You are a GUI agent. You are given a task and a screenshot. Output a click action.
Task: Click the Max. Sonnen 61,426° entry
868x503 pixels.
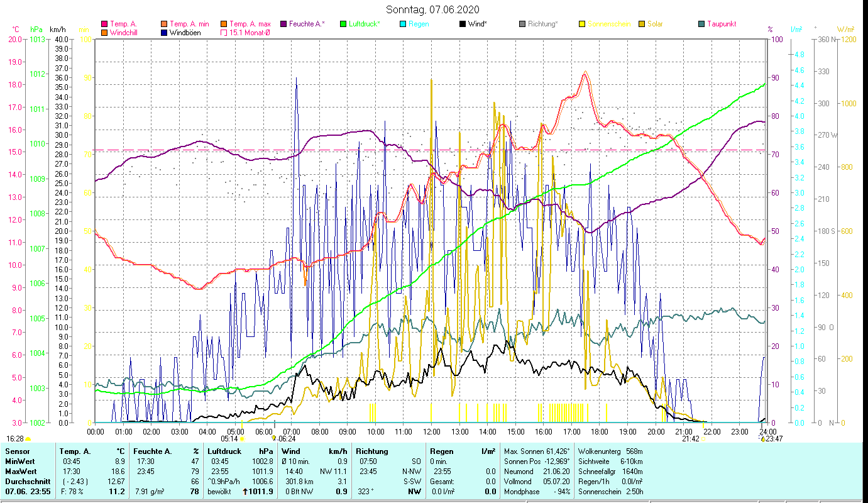coord(537,451)
